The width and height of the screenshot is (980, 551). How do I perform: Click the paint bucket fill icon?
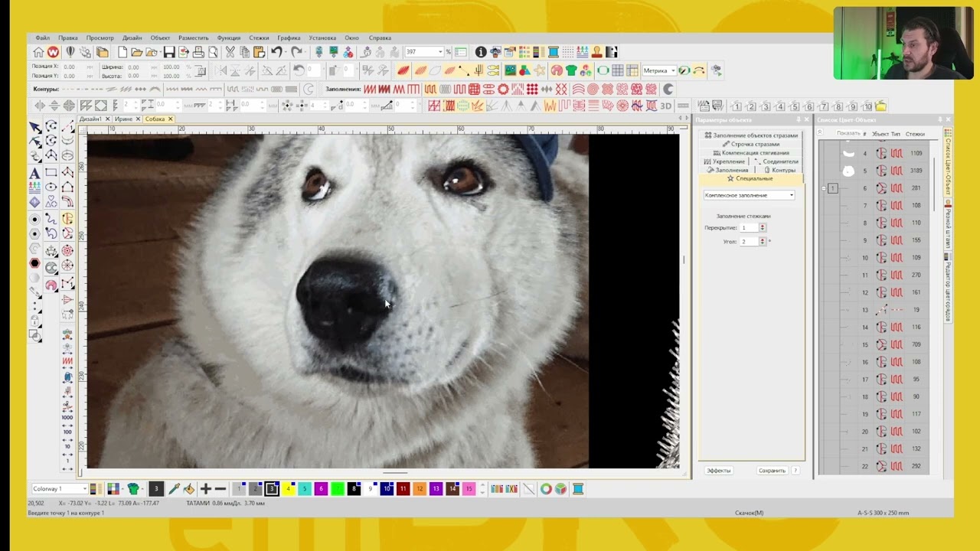tap(189, 489)
